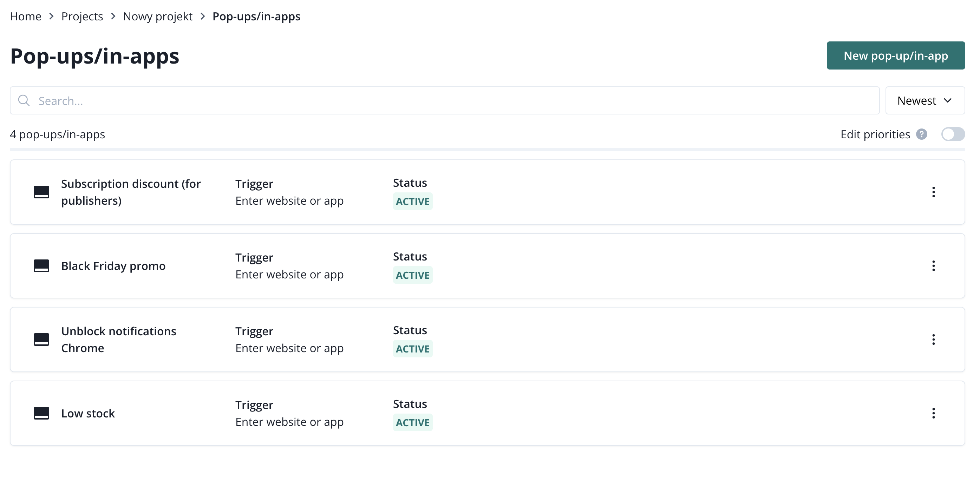Click the Edit priorities help icon
The width and height of the screenshot is (980, 488).
(x=921, y=134)
